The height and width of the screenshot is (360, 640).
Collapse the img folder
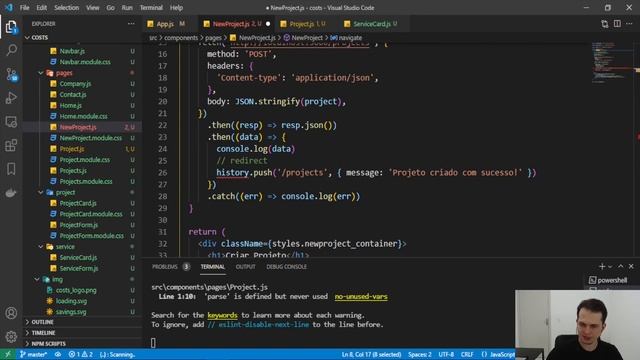point(57,279)
